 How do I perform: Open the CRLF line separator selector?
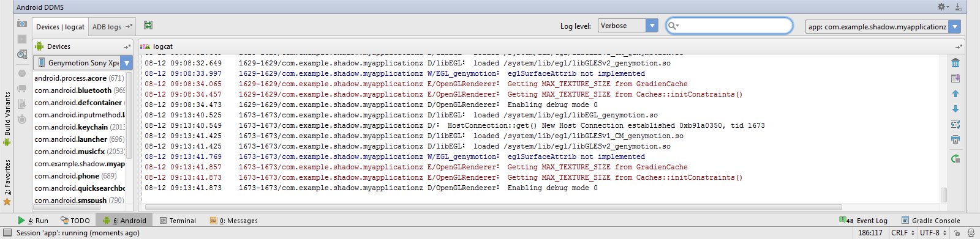[x=903, y=233]
